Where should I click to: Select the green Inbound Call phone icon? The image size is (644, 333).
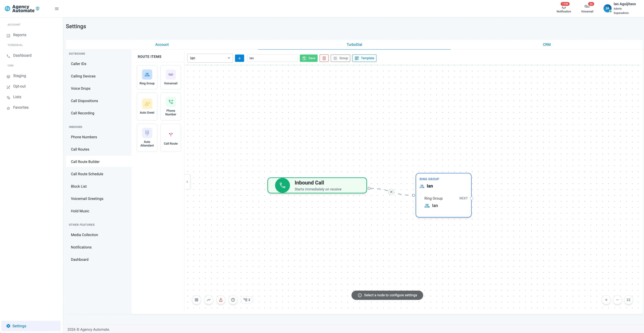tap(282, 185)
